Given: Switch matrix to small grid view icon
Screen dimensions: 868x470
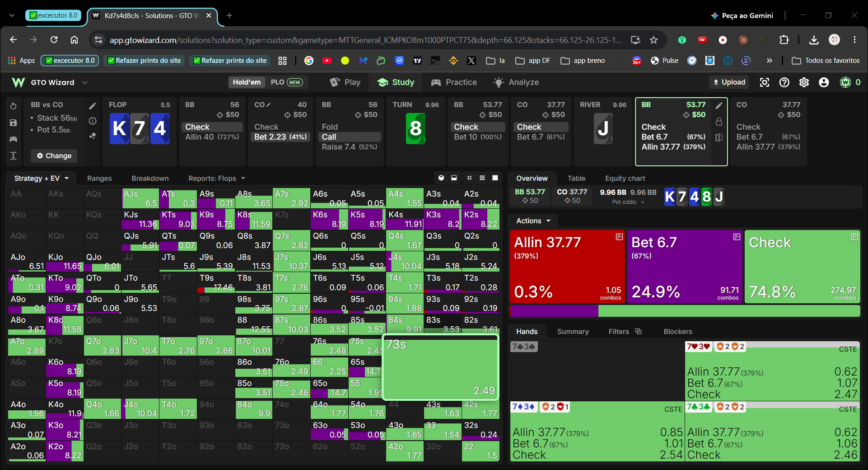Looking at the screenshot, I should pyautogui.click(x=482, y=178).
